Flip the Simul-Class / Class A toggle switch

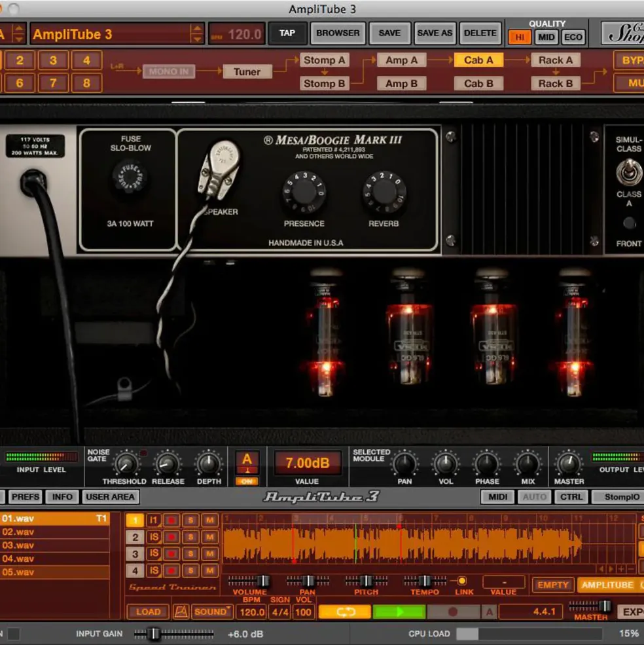point(629,172)
